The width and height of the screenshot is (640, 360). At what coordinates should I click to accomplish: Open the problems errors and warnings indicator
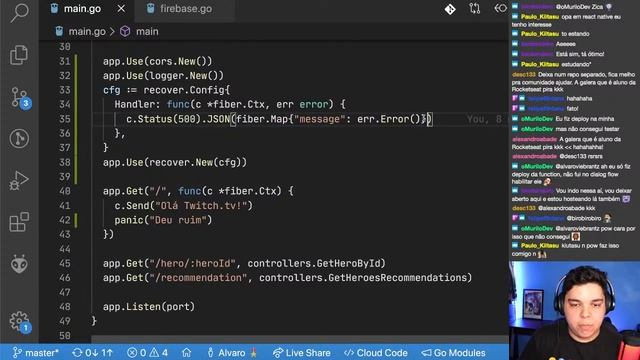pyautogui.click(x=147, y=353)
